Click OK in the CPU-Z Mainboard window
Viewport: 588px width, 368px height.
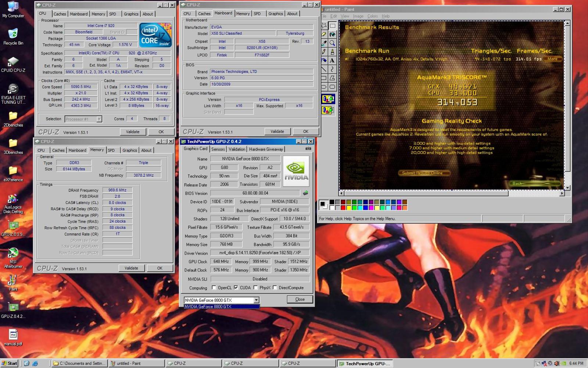[x=305, y=131]
